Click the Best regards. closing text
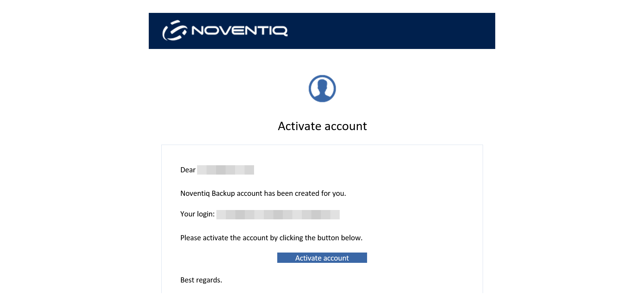 201,280
